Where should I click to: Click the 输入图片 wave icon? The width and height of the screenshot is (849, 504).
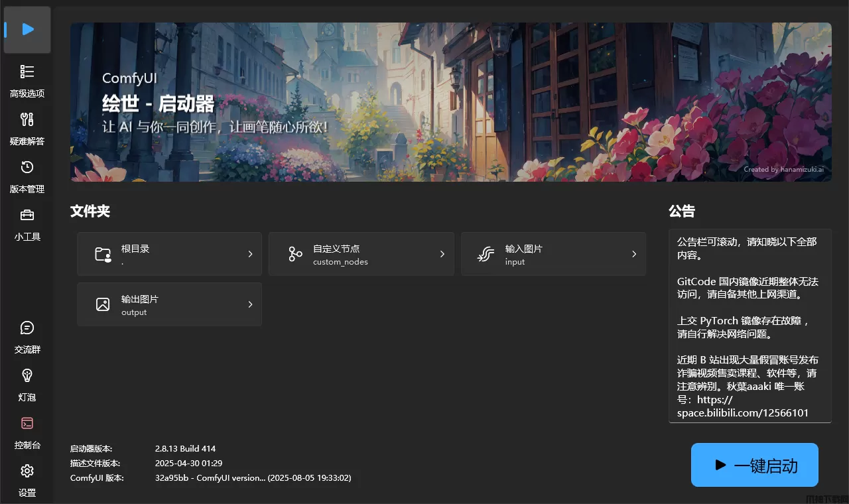[487, 254]
